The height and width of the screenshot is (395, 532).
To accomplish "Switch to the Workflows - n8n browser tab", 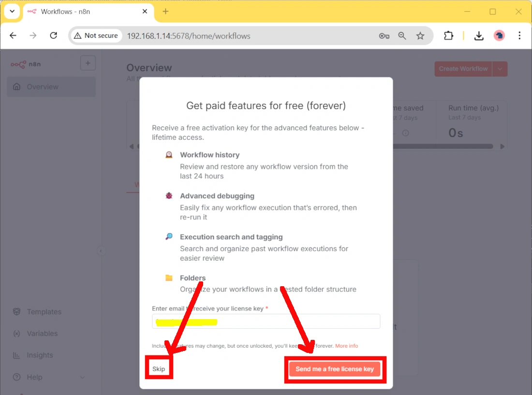I will [x=82, y=12].
